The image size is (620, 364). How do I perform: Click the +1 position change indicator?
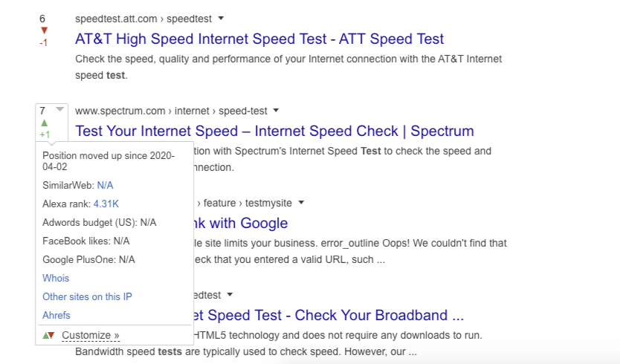(45, 134)
